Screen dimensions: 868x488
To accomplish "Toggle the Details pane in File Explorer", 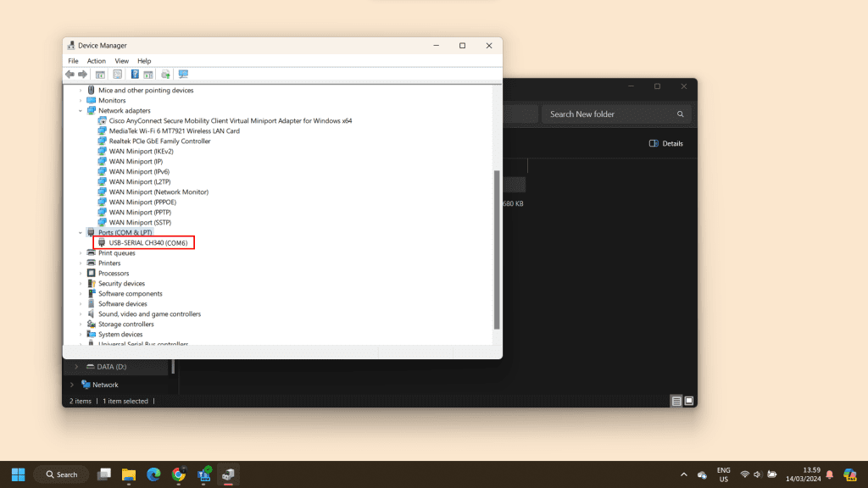I will pos(665,144).
